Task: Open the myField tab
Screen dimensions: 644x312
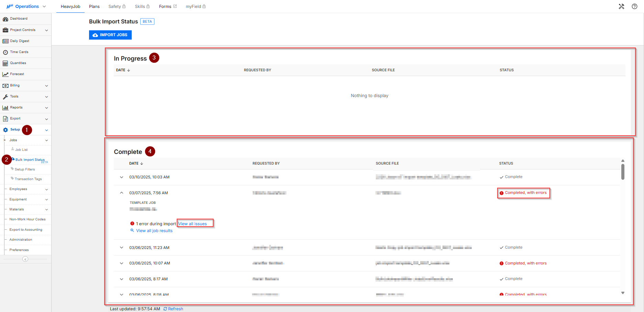Action: 196,7
